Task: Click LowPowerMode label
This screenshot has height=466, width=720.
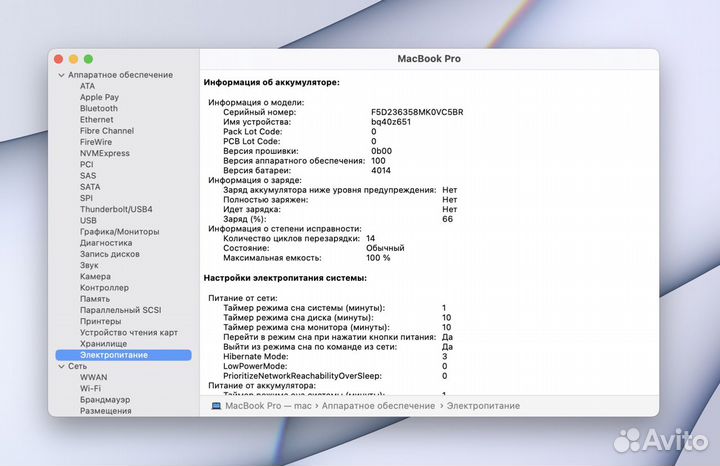Action: (255, 366)
